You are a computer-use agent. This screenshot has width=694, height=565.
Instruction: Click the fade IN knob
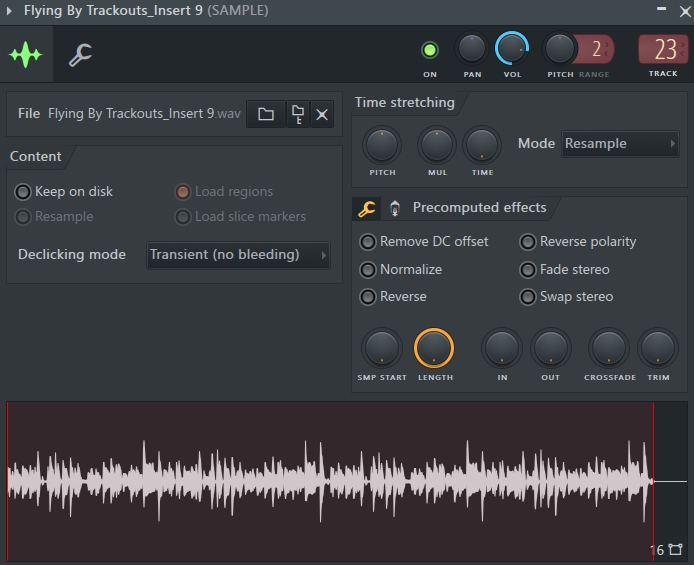(x=501, y=348)
